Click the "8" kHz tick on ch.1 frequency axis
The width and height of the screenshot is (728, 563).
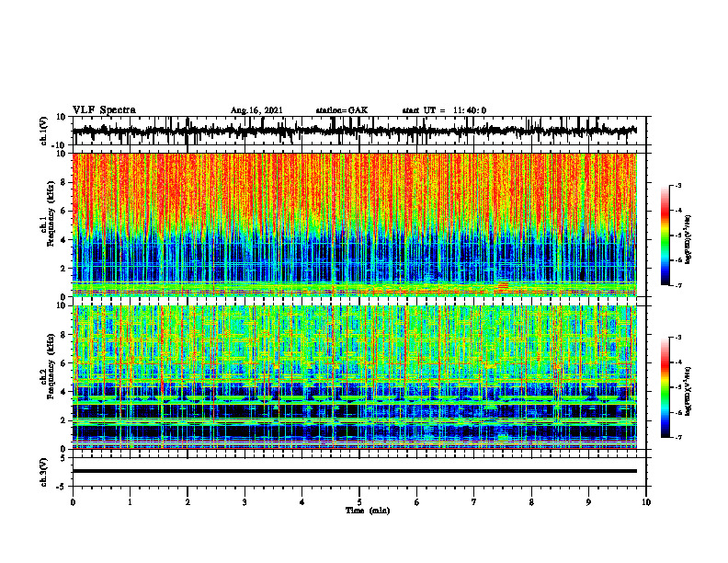63,182
